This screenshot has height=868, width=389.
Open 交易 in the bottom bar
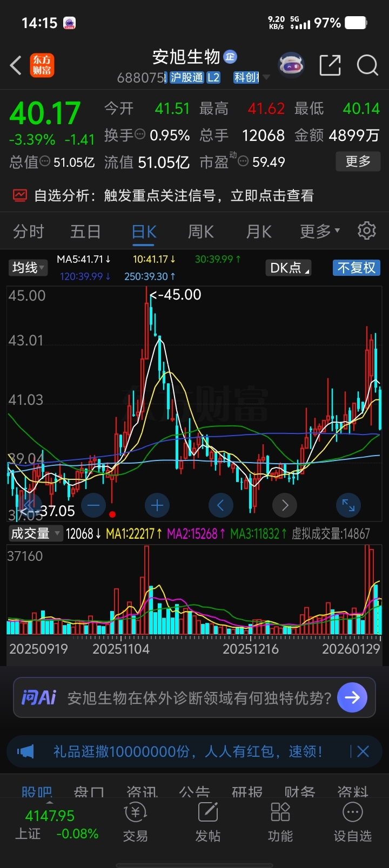[135, 823]
